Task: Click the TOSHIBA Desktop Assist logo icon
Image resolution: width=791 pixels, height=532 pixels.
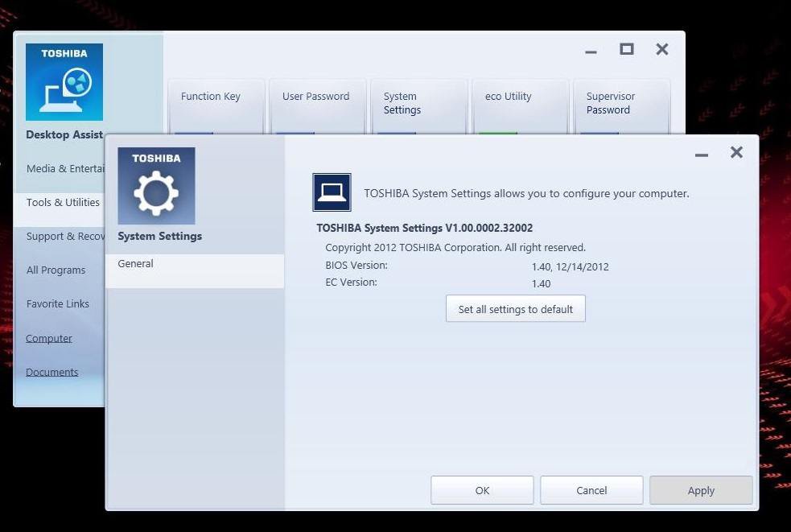Action: (64, 82)
